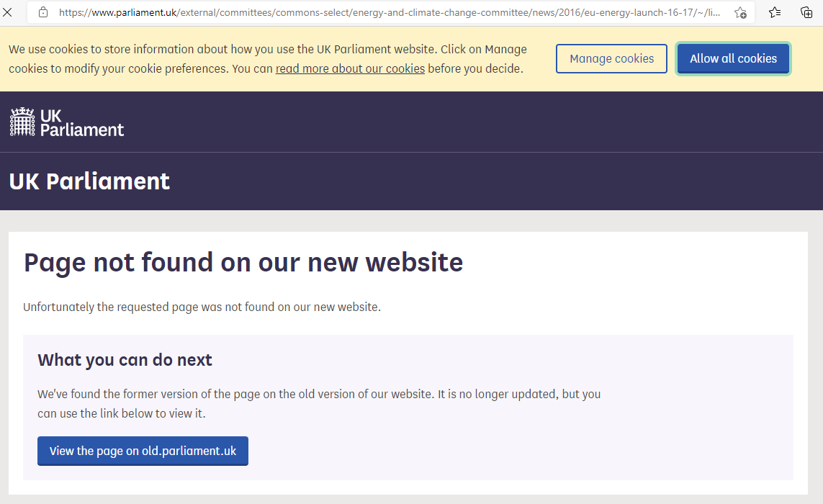Accept with Allow all cookies button
The height and width of the screenshot is (504, 823).
(x=733, y=59)
